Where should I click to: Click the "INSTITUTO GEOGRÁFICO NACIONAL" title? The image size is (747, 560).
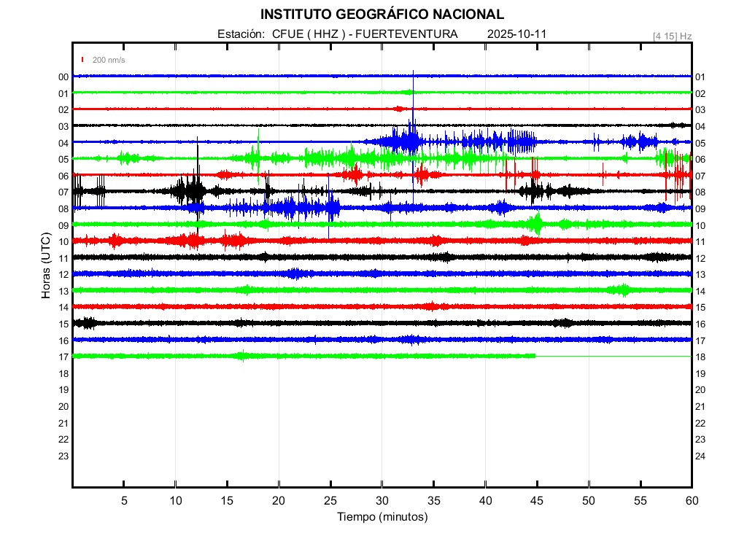point(382,15)
